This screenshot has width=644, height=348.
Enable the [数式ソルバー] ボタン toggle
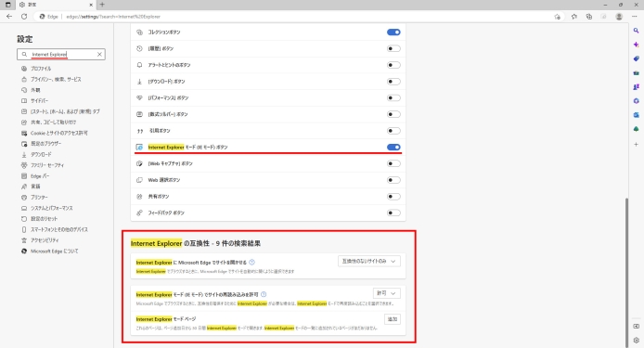coord(393,114)
